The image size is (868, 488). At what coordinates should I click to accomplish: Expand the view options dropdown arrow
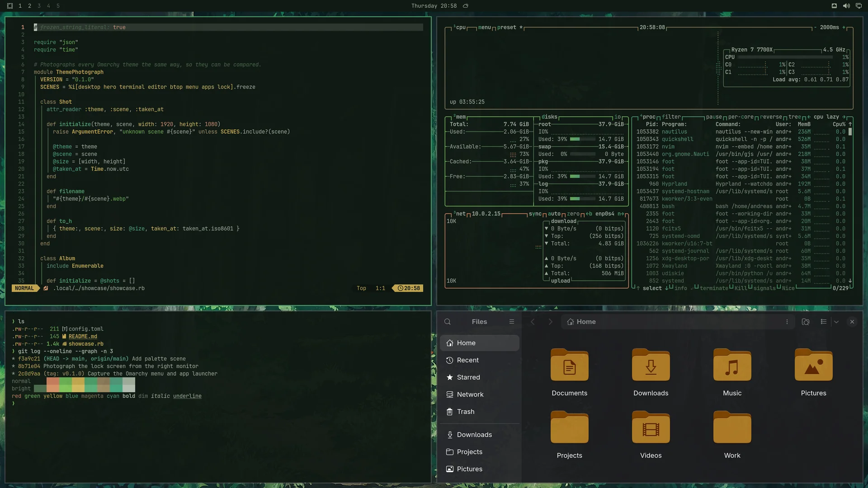click(836, 322)
